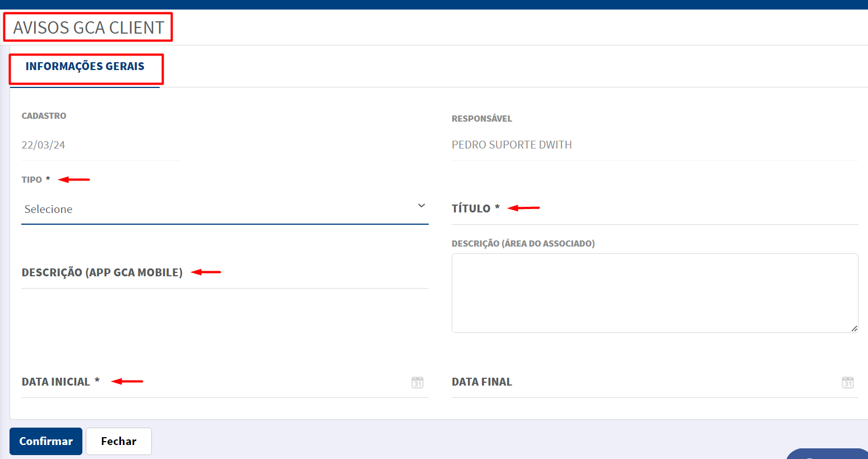Viewport: 868px width, 459px height.
Task: Expand the Tipo dropdown chevron
Action: (421, 206)
